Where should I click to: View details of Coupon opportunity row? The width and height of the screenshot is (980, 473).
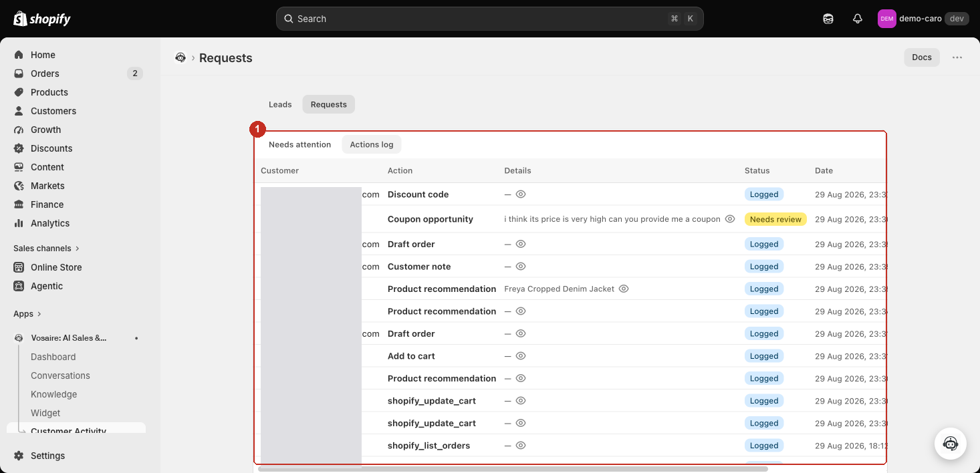[x=730, y=219]
